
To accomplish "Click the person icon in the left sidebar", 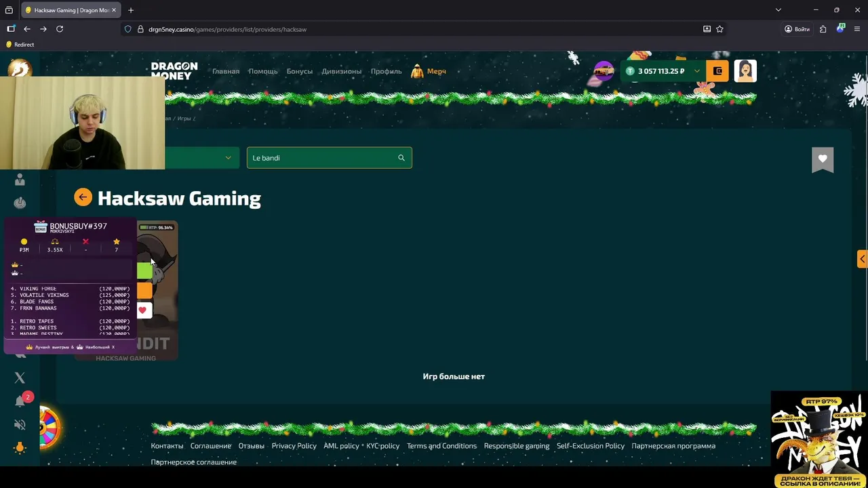I will click(x=20, y=179).
